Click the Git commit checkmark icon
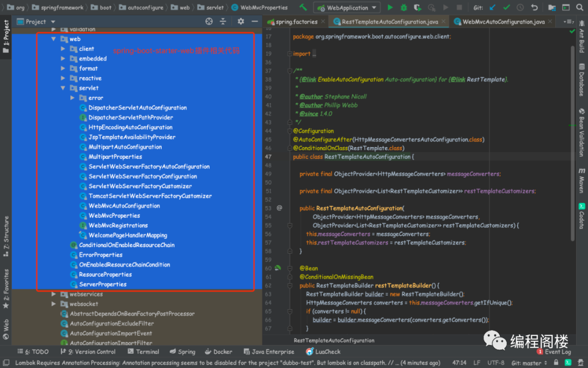588x368 pixels. coord(506,8)
